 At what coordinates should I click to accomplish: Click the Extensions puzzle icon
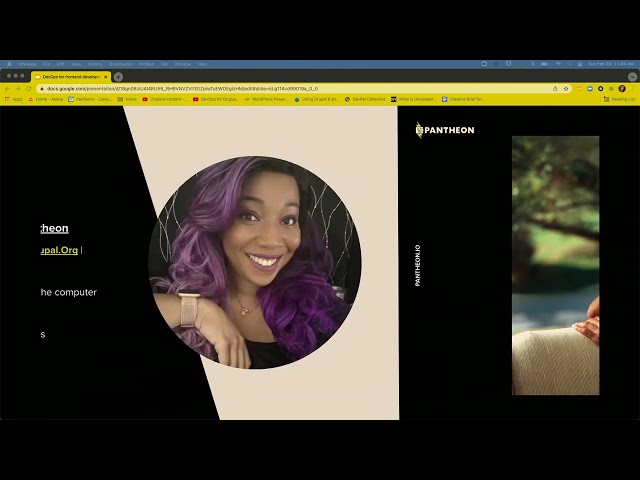(609, 88)
